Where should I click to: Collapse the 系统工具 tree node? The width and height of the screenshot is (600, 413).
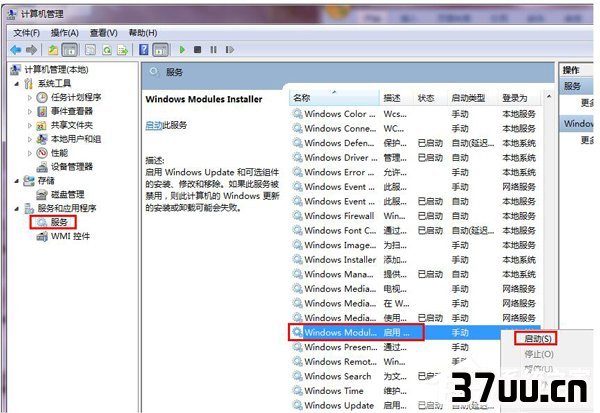coord(16,83)
